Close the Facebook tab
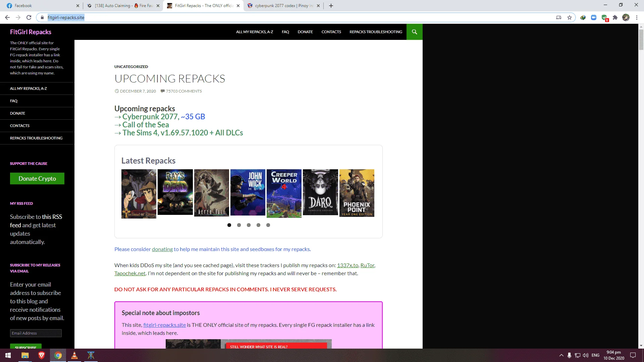644x362 pixels. 78,6
